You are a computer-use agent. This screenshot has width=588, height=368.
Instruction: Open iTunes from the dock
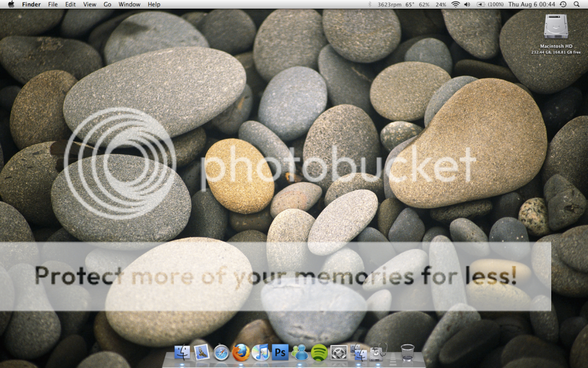point(261,351)
